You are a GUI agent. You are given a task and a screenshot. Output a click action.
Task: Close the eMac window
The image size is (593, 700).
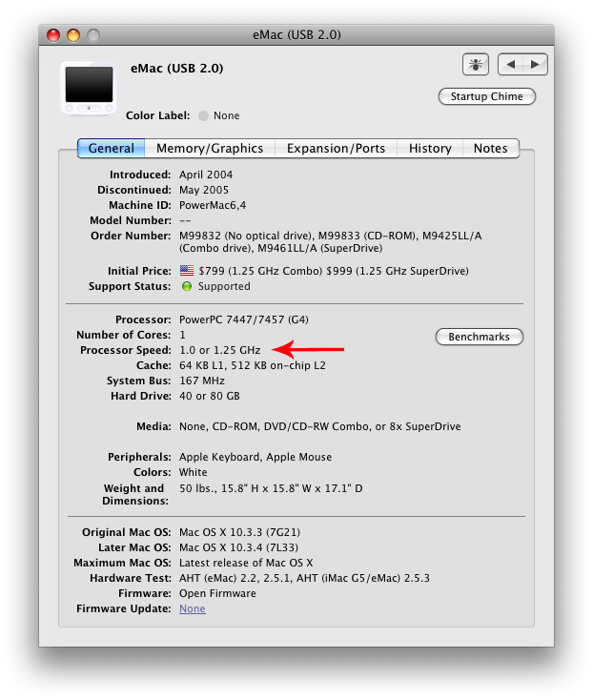(x=53, y=35)
